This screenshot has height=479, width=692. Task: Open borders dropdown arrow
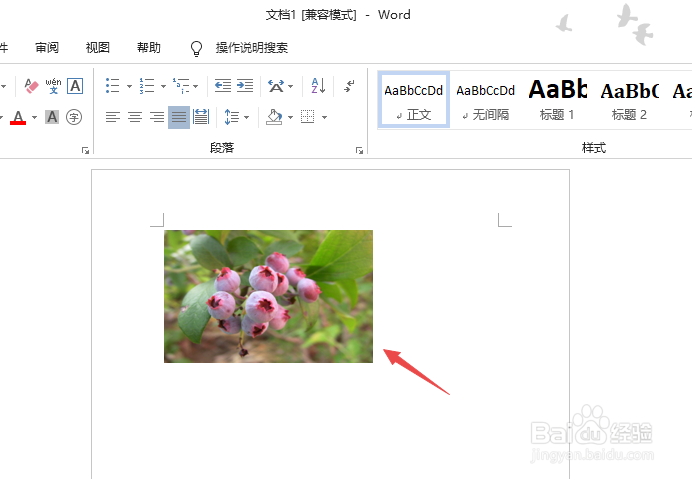pyautogui.click(x=324, y=117)
